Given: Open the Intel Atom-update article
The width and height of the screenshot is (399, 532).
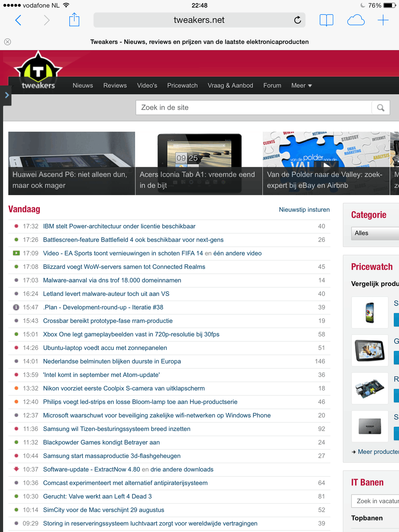Looking at the screenshot, I should [x=101, y=375].
